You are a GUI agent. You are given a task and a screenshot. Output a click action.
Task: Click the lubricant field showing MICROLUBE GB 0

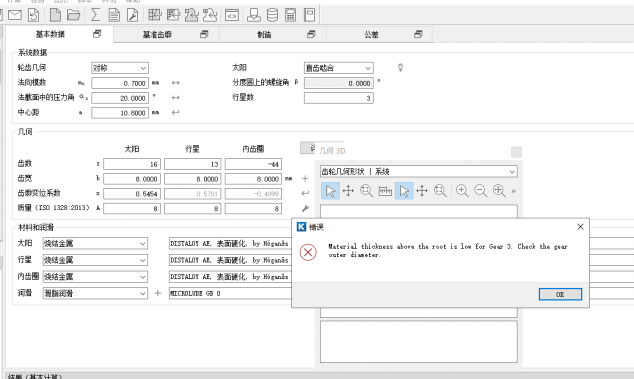click(x=230, y=293)
